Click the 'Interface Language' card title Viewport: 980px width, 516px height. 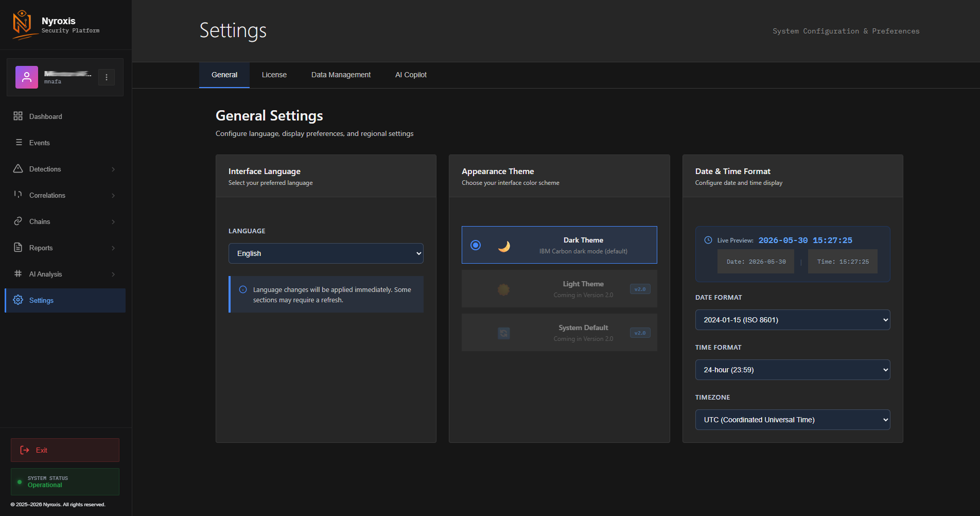tap(265, 171)
